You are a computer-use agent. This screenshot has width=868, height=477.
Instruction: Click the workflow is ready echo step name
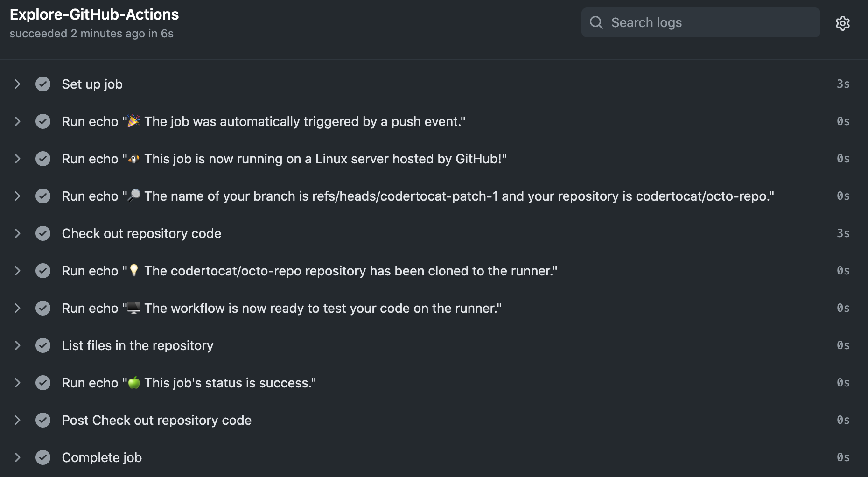tap(282, 308)
